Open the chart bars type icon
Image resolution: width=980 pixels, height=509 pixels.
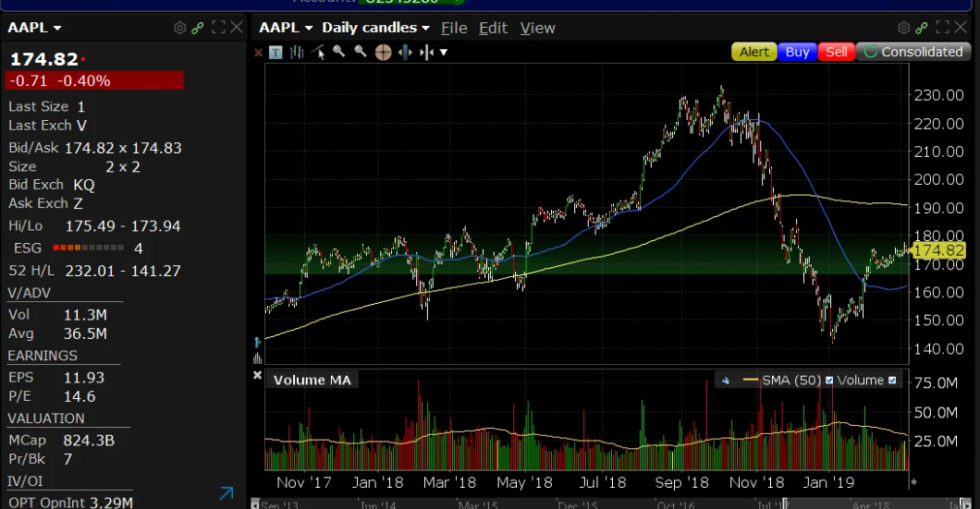click(x=297, y=53)
